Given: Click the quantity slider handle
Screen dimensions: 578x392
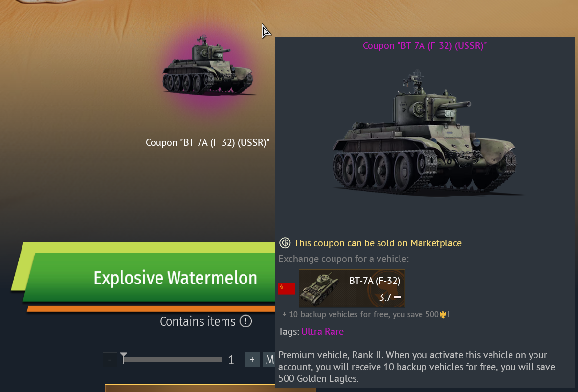Looking at the screenshot, I should tap(124, 358).
